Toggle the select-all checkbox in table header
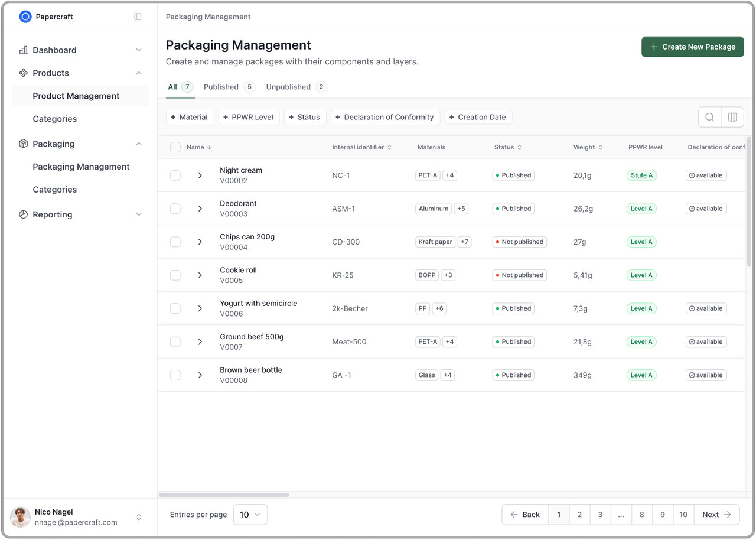 pyautogui.click(x=175, y=147)
